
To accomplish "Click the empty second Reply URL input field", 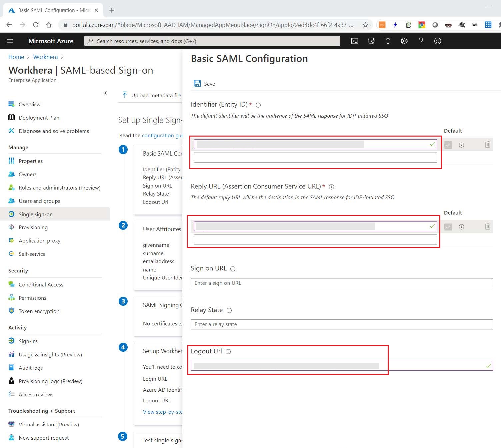I will 315,239.
